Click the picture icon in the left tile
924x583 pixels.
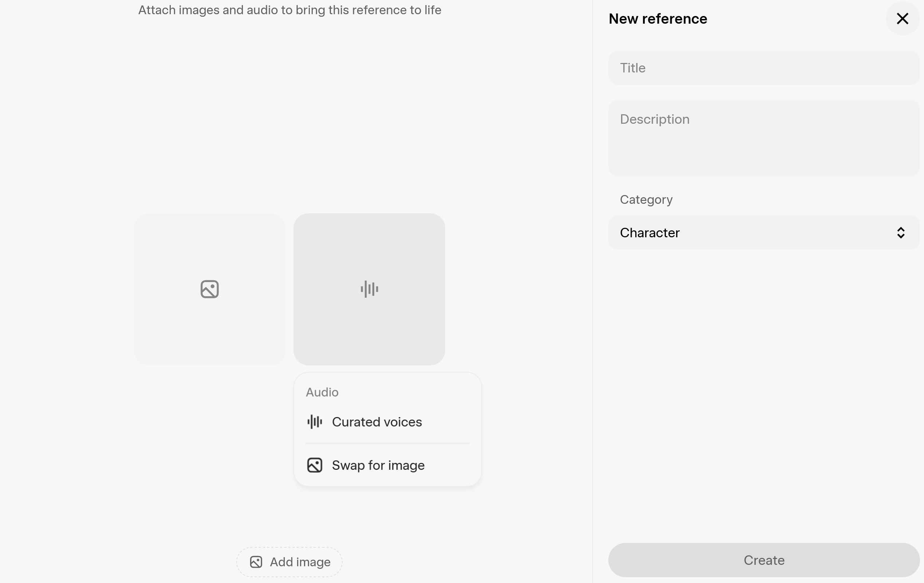[x=209, y=289]
